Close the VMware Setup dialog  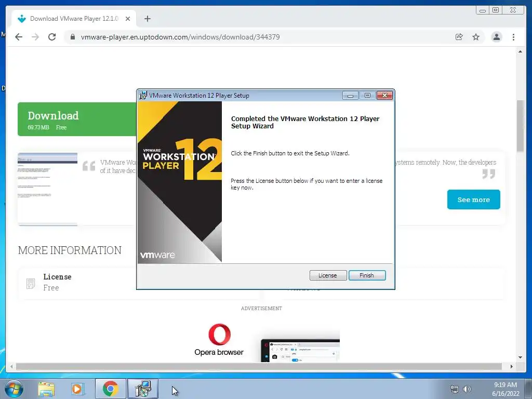385,96
